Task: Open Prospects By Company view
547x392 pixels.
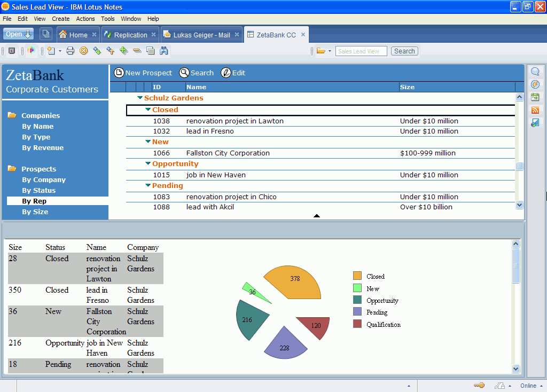Action: [44, 180]
